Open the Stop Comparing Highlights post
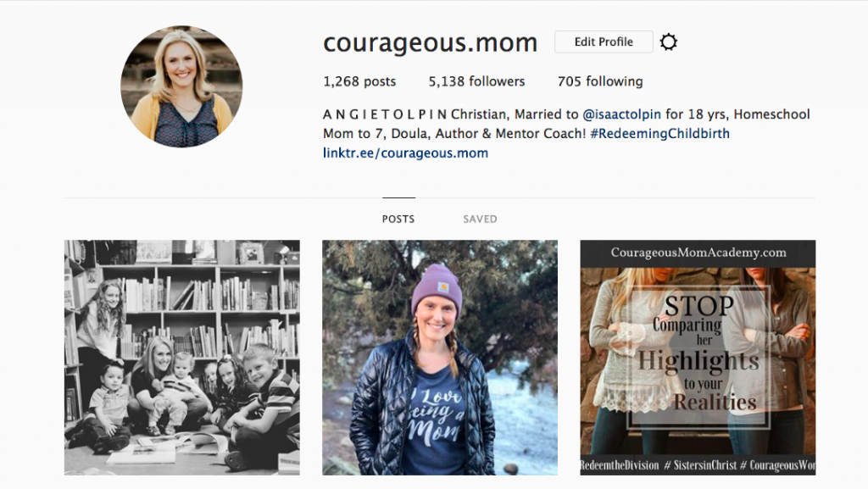This screenshot has height=489, width=868. (698, 358)
